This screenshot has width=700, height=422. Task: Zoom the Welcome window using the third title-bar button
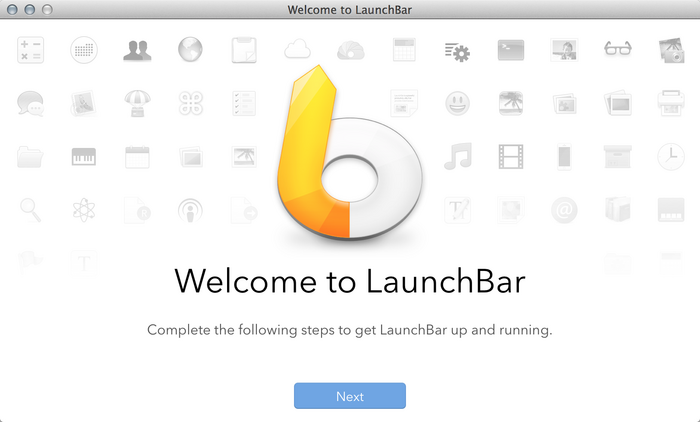47,9
